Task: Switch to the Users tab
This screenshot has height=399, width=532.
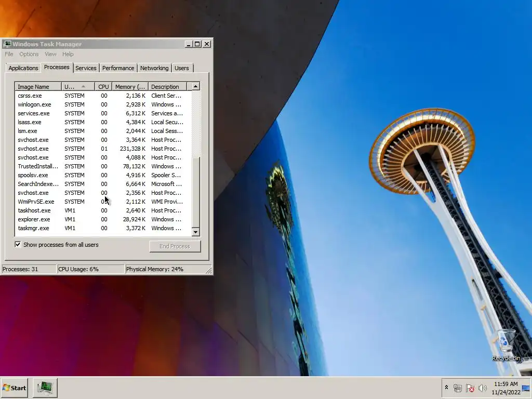Action: [182, 68]
